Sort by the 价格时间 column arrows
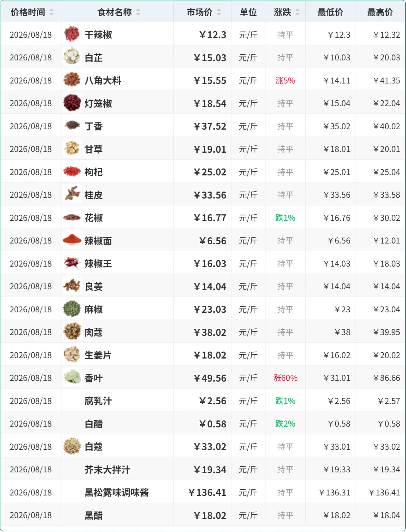Image resolution: width=406 pixels, height=532 pixels. point(52,12)
